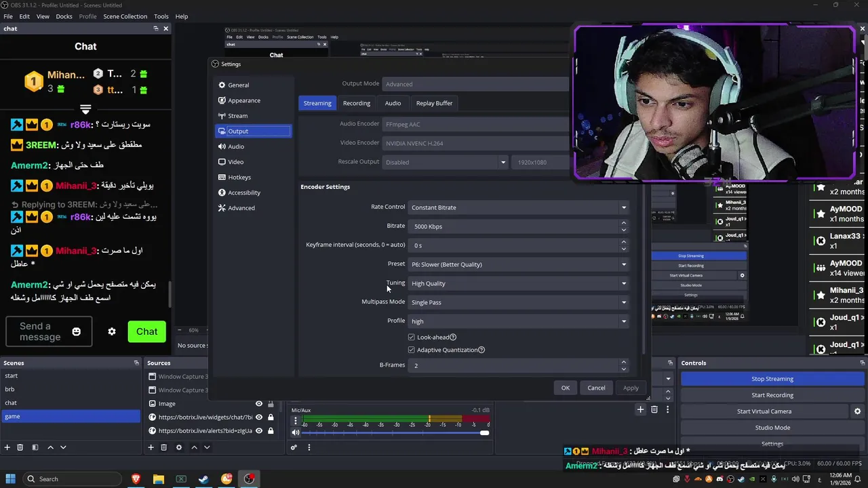868x488 pixels.
Task: Increase Keyframe interval with up arrow
Action: point(624,242)
